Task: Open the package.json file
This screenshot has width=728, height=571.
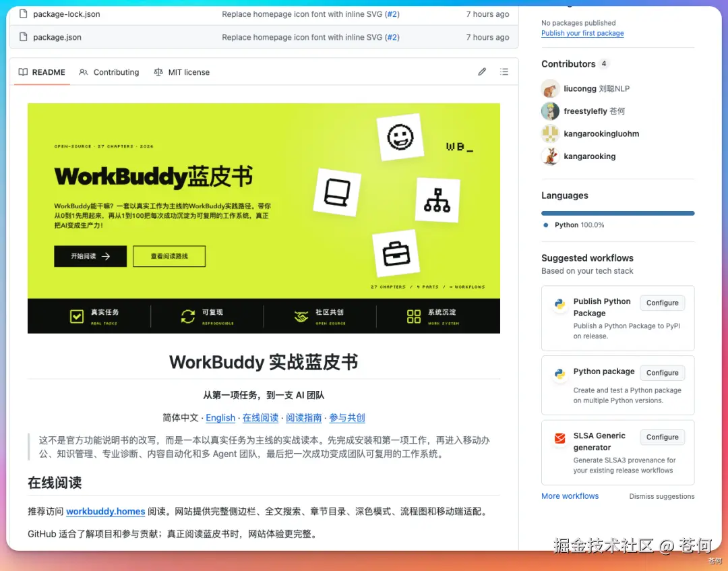Action: (x=57, y=37)
